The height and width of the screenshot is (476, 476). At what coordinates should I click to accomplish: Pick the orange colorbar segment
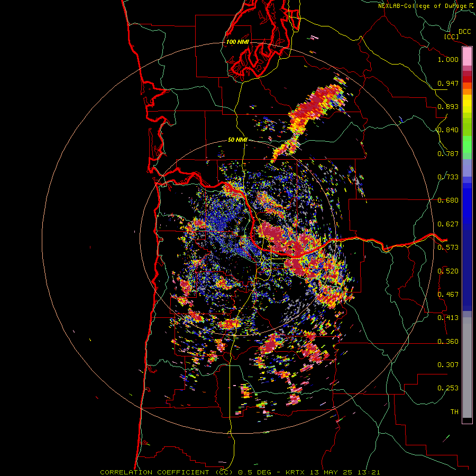467,91
